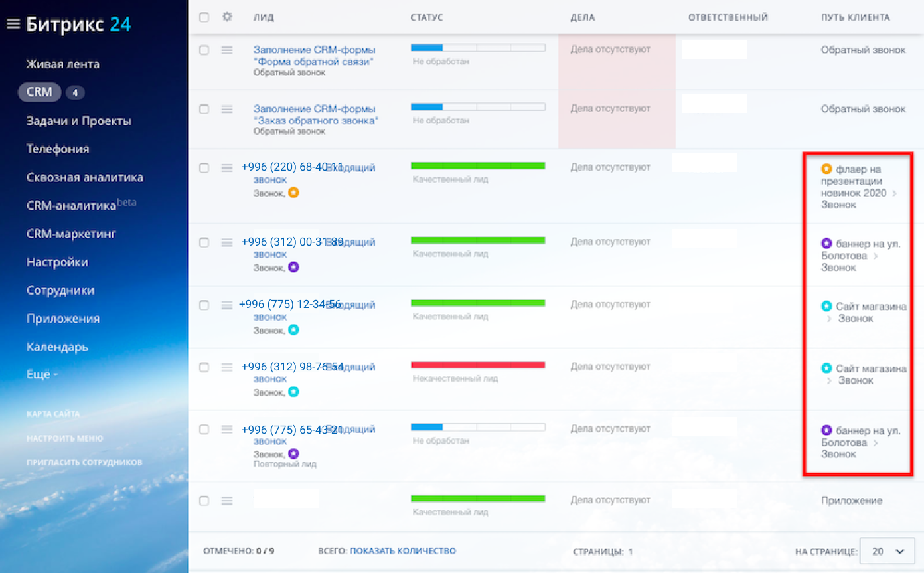Click purple source icon under +996 (312) 00-31-89 lead

293,267
